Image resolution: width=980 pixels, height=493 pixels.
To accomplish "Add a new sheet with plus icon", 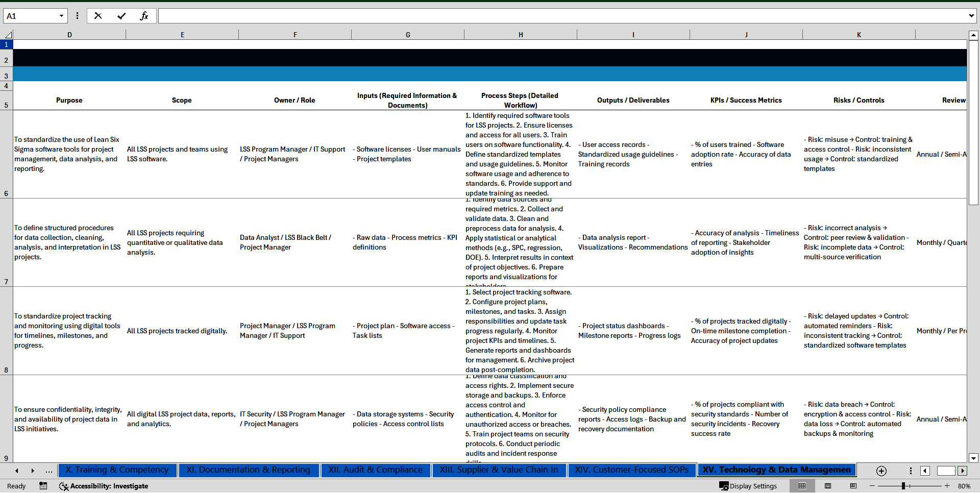I will (x=881, y=471).
